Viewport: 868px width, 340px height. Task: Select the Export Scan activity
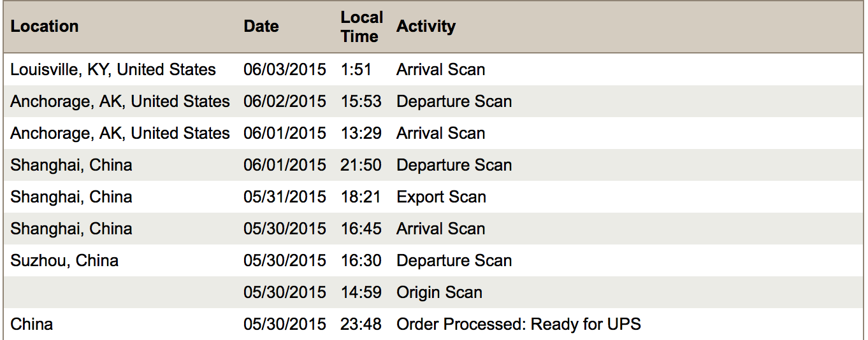(441, 197)
